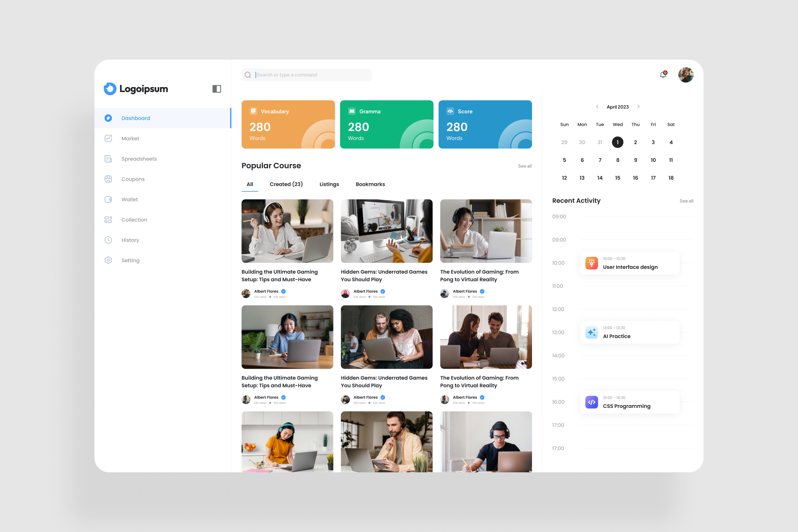Open the Coupons sidebar item

click(x=133, y=179)
